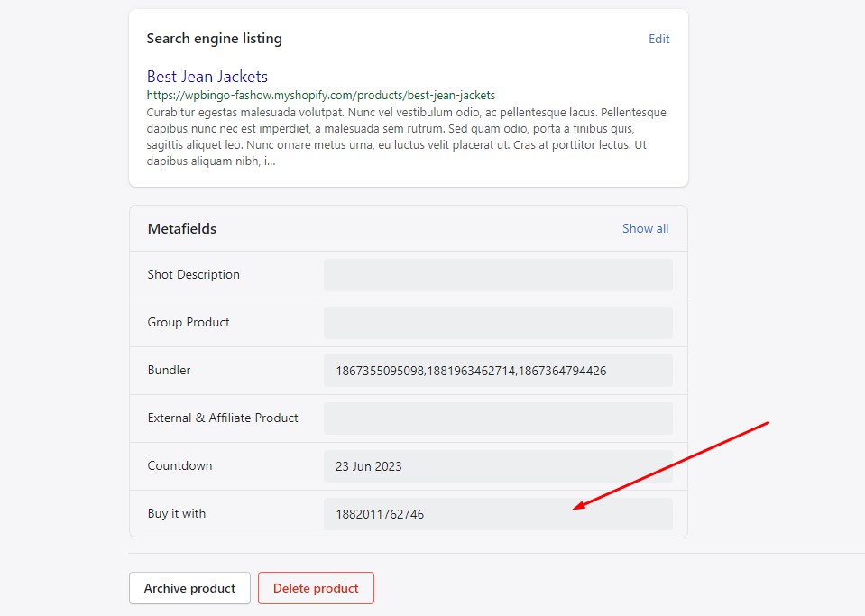865x616 pixels.
Task: Click the Buy it with label
Action: [x=176, y=513]
